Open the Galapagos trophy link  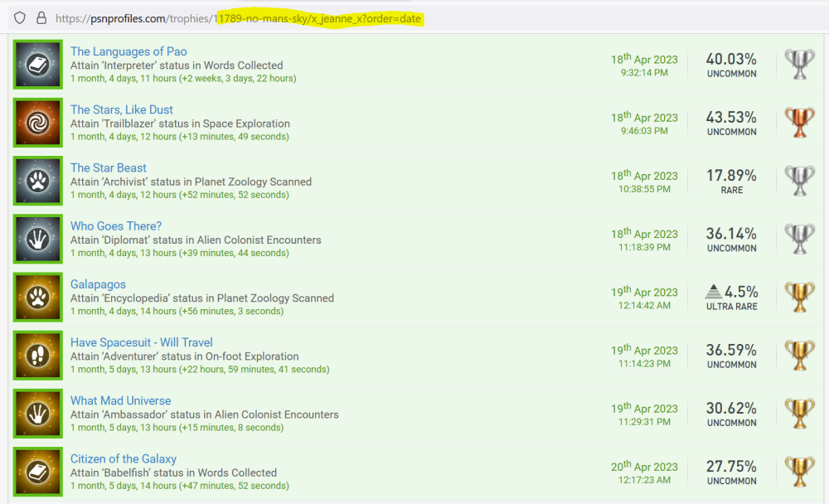[x=98, y=284]
